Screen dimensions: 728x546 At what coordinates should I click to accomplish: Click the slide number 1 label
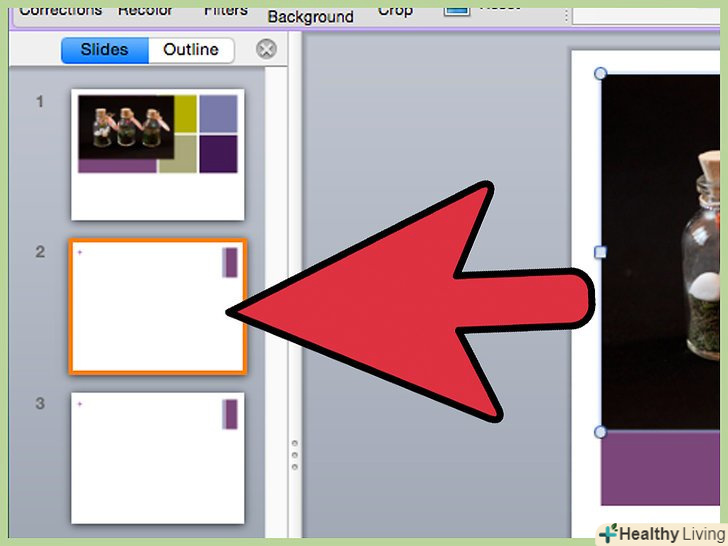40,102
